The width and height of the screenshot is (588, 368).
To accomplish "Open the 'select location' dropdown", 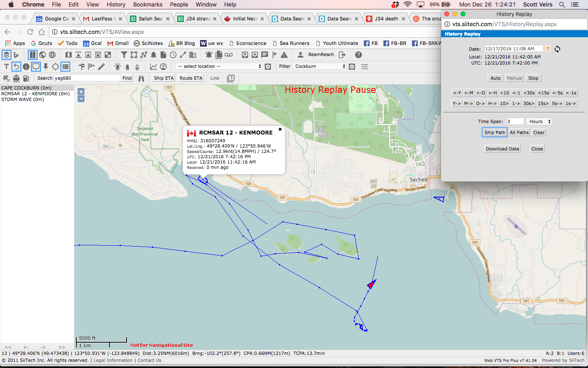I will (x=218, y=66).
